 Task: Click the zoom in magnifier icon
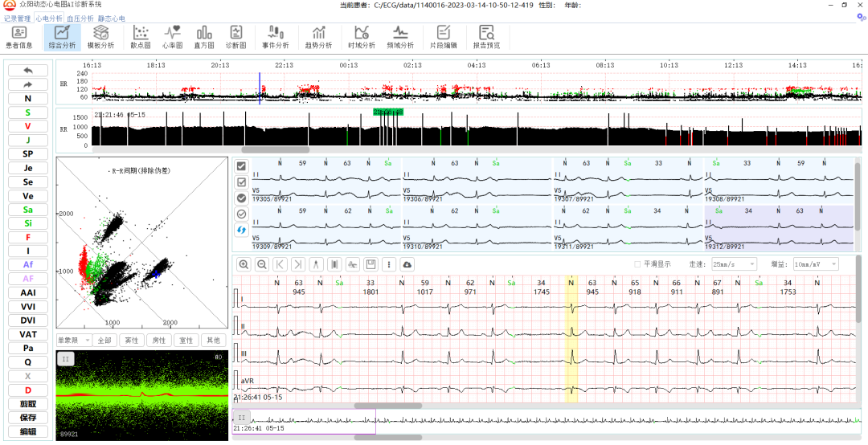[x=244, y=264]
